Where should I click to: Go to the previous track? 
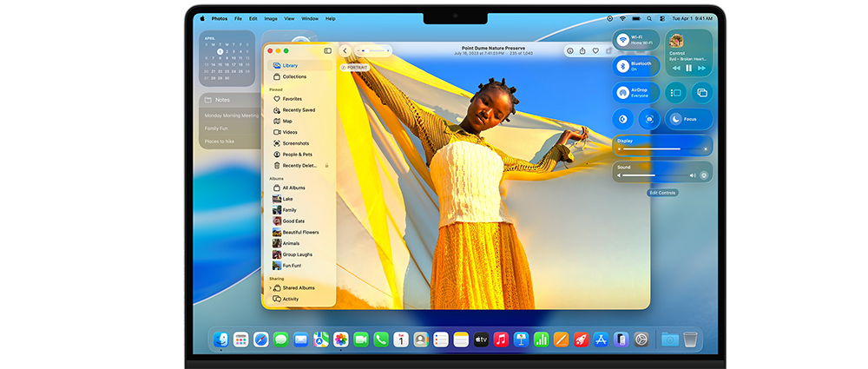(x=676, y=68)
